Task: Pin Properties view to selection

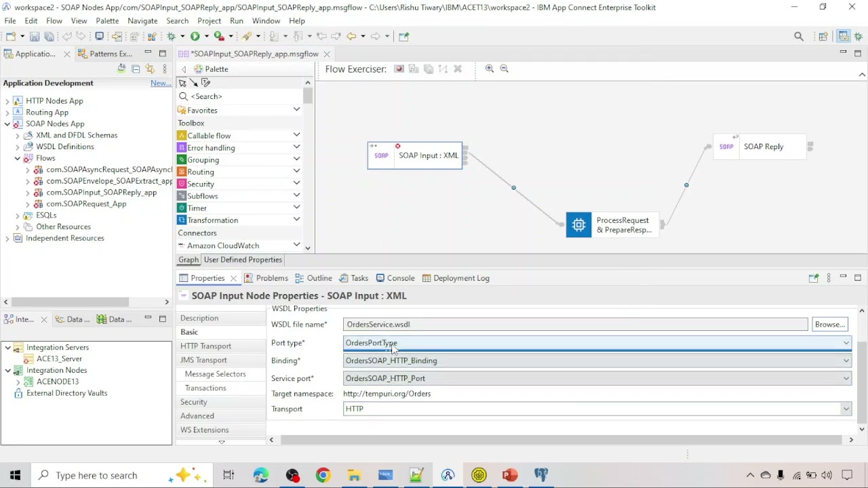Action: (x=814, y=278)
